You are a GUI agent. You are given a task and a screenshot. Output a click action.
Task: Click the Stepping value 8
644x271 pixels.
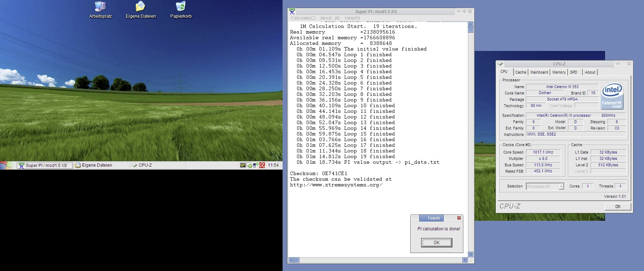[x=617, y=122]
